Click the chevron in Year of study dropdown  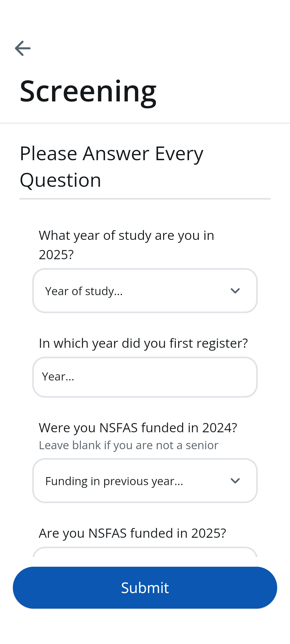235,291
